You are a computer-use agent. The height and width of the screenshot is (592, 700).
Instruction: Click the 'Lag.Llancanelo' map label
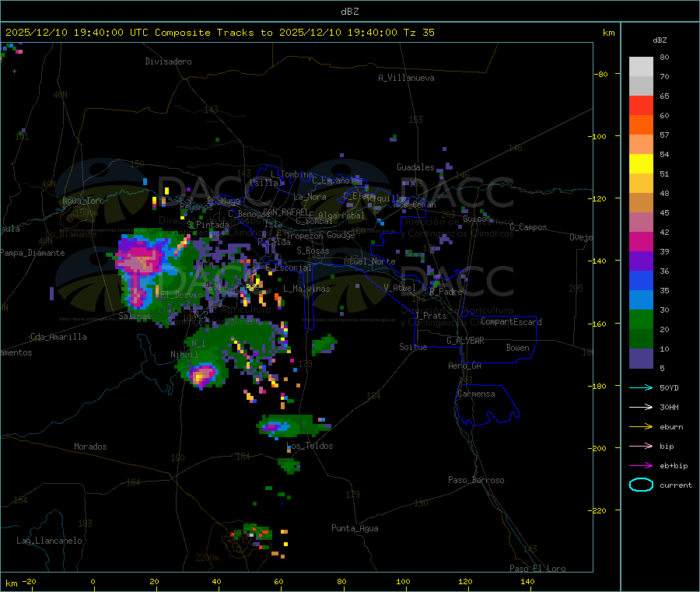point(49,541)
